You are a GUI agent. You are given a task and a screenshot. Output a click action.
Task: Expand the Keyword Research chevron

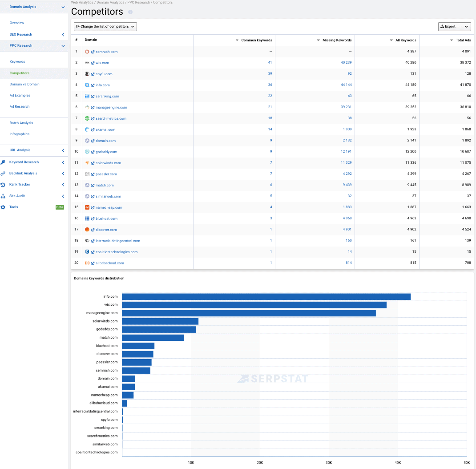(x=63, y=162)
